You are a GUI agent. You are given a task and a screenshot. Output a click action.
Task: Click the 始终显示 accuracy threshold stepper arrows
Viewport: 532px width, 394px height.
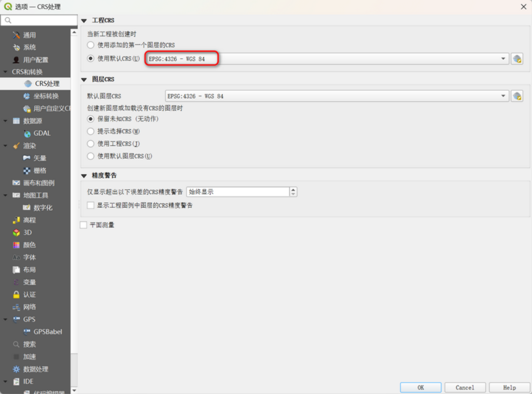(293, 192)
